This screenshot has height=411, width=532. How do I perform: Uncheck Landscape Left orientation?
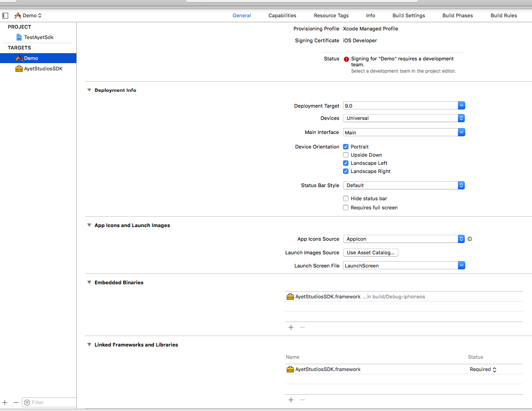(x=346, y=163)
